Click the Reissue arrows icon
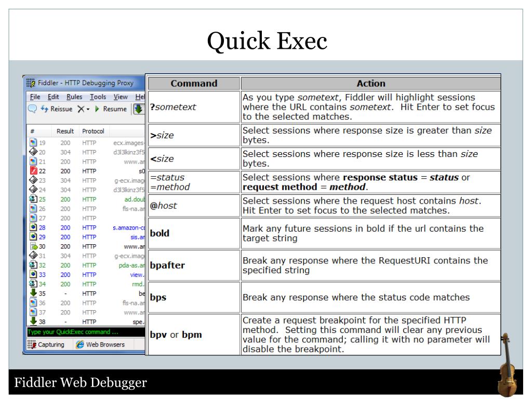Screen dimensions: 532x399 click(x=45, y=109)
